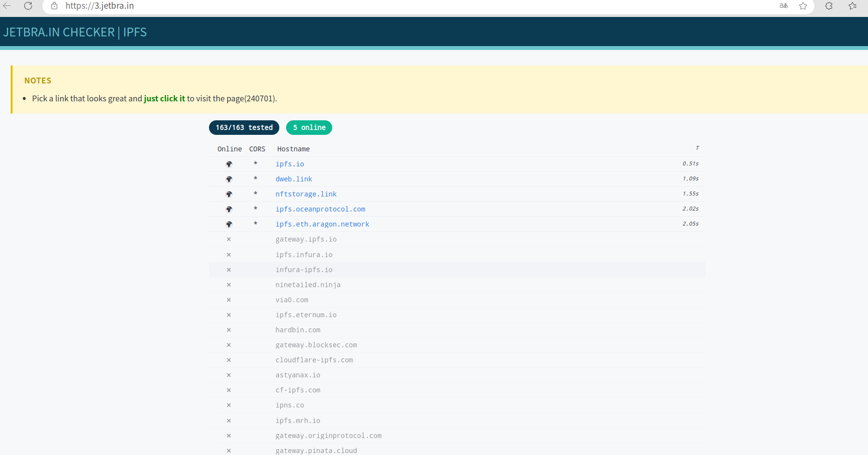
Task: Click the offline X for hardbin.com
Action: pyautogui.click(x=229, y=330)
